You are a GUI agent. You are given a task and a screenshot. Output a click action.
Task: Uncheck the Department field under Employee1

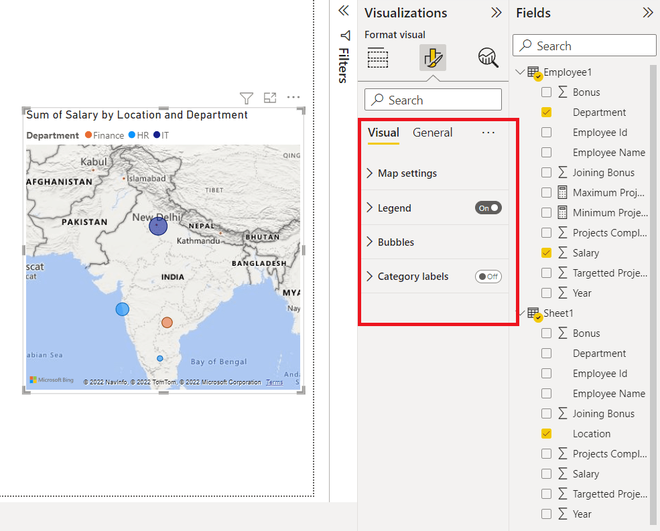coord(546,112)
